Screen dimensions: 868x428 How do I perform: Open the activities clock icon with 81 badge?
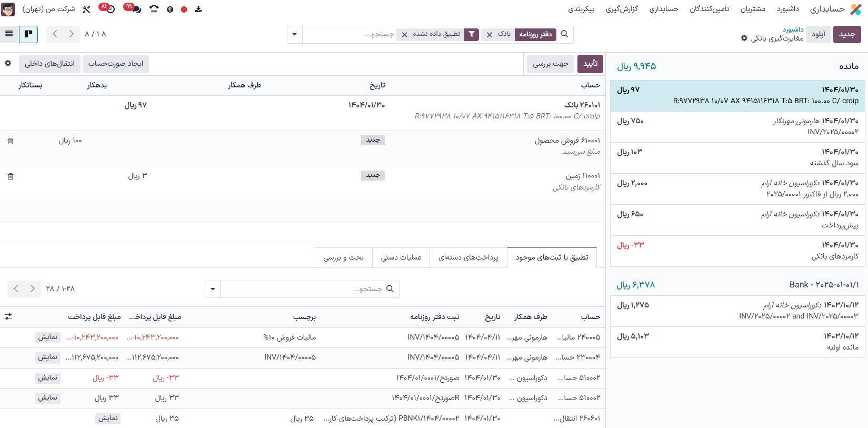(x=111, y=9)
